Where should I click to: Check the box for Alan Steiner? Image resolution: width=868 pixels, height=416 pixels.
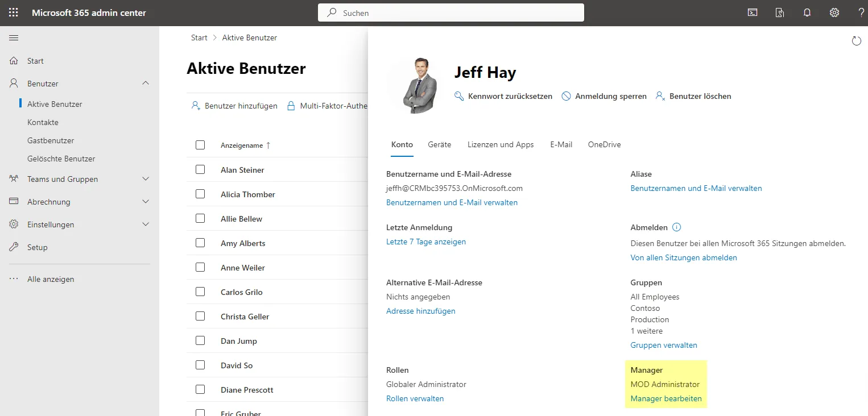[200, 169]
